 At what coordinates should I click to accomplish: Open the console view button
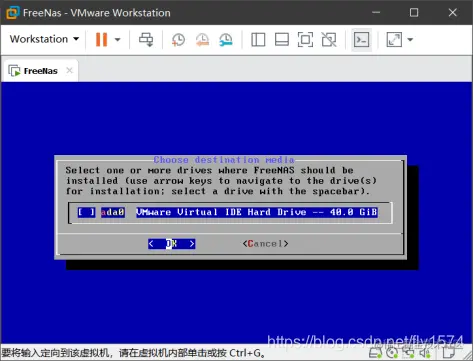(361, 40)
